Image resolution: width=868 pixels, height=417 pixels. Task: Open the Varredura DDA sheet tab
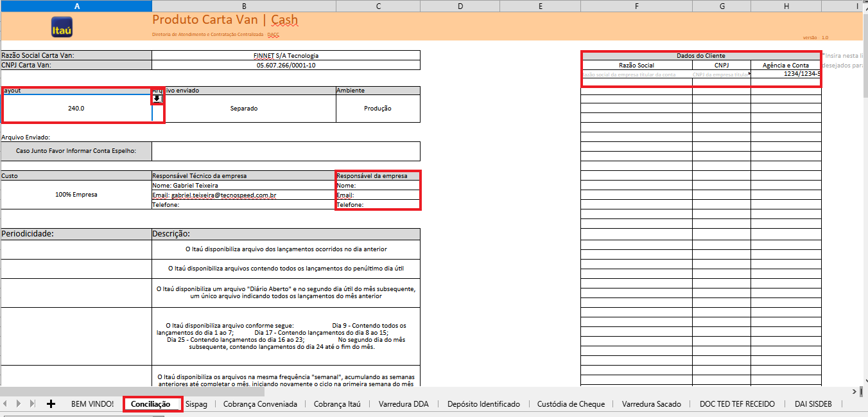point(404,404)
